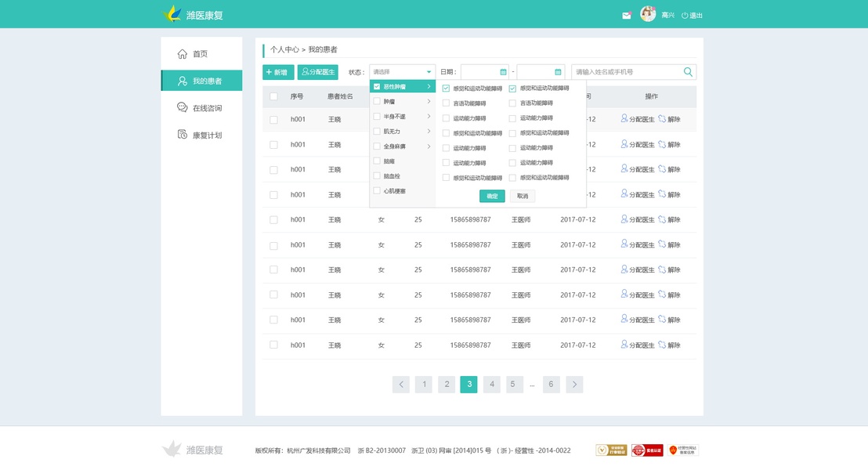Log out using the 退出 power link

(692, 16)
